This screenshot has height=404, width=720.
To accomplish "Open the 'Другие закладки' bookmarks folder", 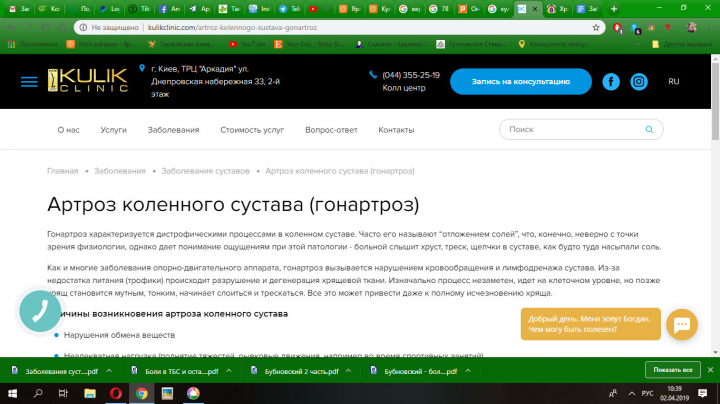I will click(681, 44).
